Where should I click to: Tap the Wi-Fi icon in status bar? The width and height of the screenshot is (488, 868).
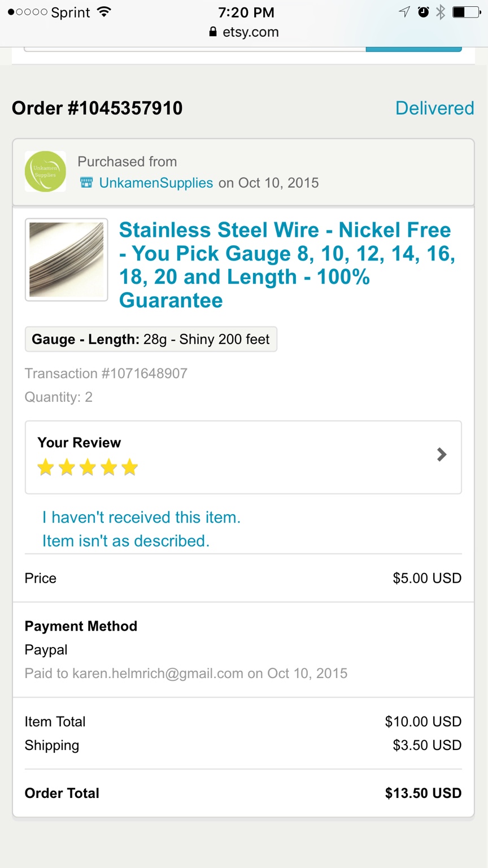[103, 12]
